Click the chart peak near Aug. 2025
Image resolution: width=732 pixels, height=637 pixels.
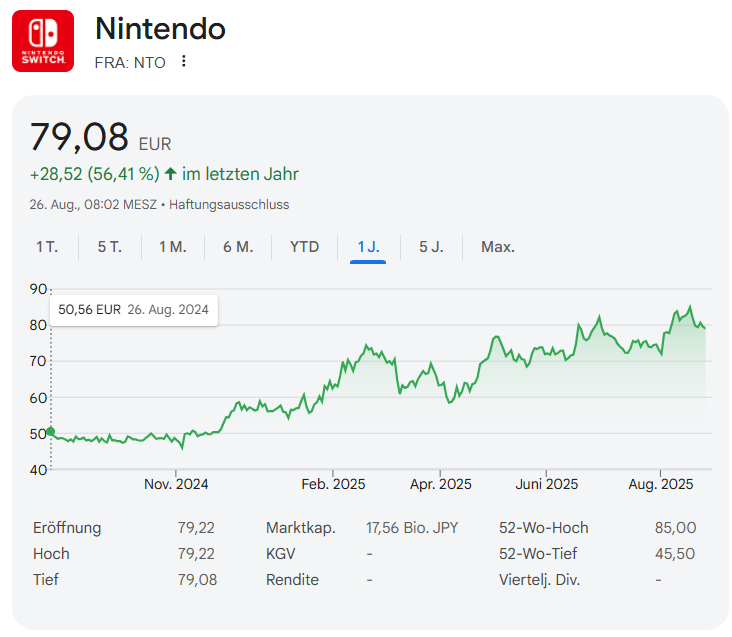[689, 307]
